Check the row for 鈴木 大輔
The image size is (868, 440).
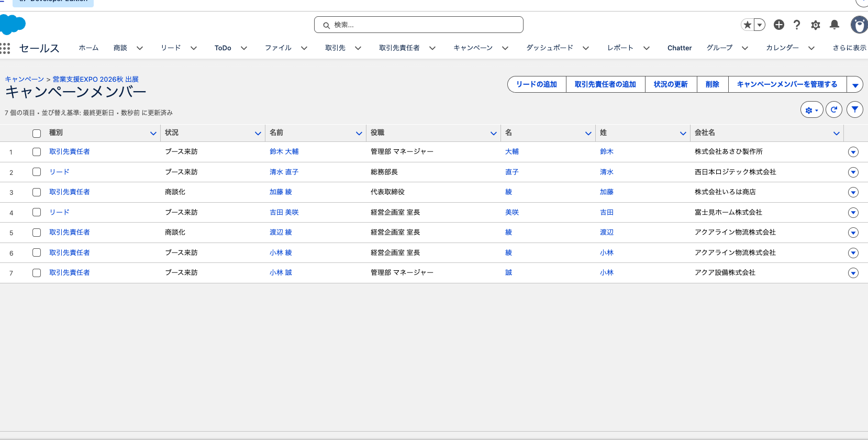37,152
